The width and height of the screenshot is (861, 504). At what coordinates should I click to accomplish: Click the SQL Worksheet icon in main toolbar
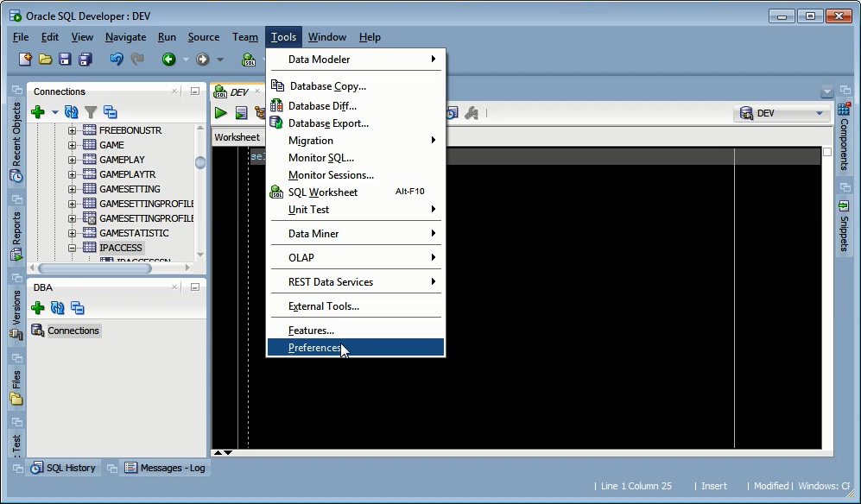(249, 60)
